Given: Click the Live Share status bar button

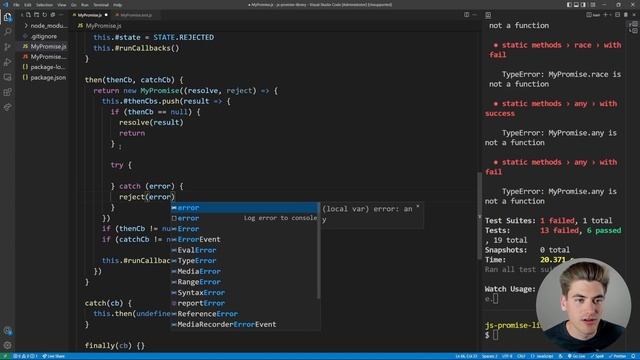Looking at the screenshot, I should [x=54, y=356].
